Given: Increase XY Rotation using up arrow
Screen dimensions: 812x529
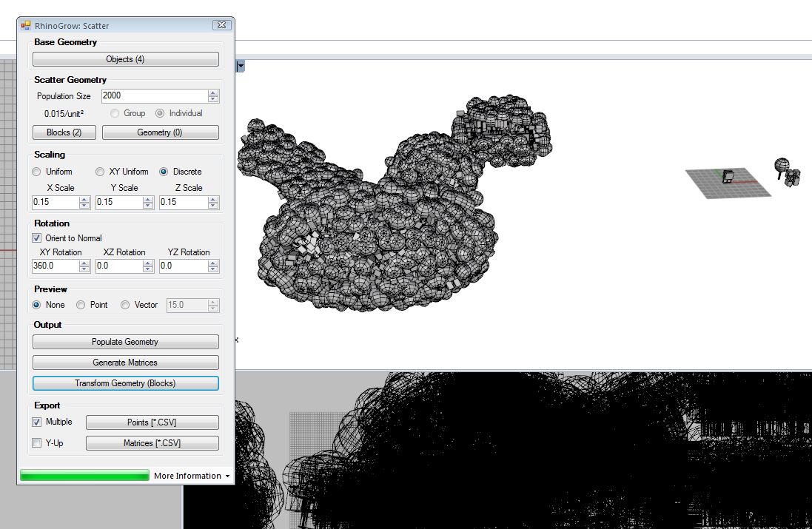Looking at the screenshot, I should pos(85,263).
